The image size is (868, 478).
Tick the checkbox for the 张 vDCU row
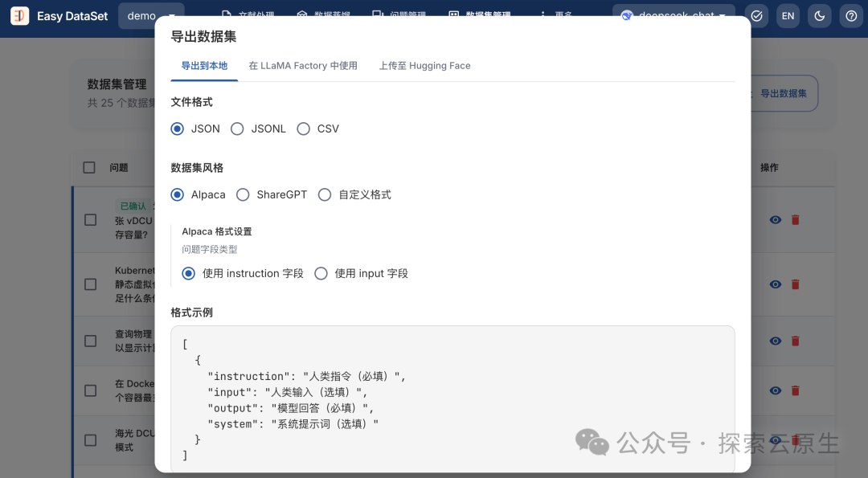[x=90, y=219]
